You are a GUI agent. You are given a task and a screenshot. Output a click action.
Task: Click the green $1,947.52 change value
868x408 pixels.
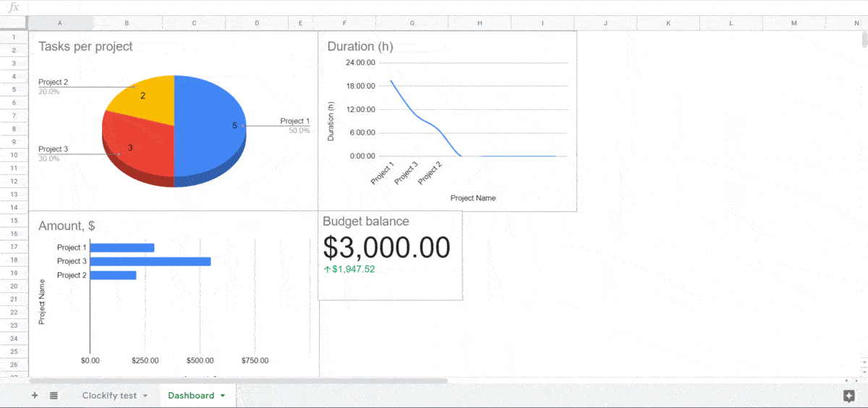tap(349, 269)
